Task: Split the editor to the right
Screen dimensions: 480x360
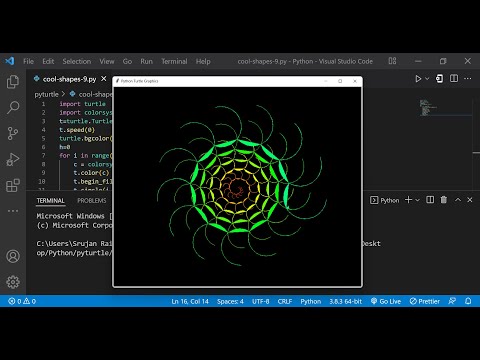Action: (x=454, y=79)
